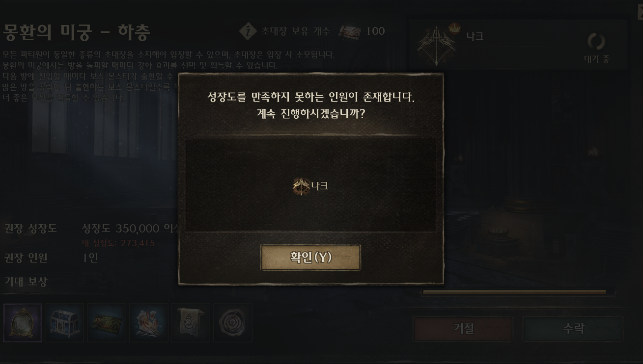Click the 나크 player name in dialog list
This screenshot has width=643, height=364.
pos(320,186)
